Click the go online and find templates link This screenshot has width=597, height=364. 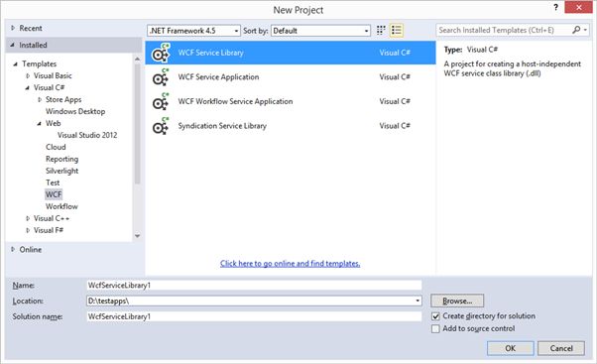291,264
